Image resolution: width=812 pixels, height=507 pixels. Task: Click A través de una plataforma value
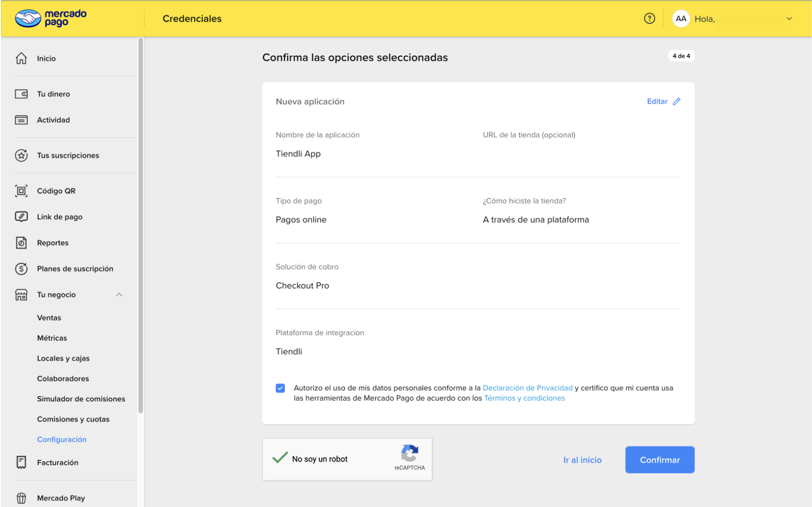point(536,220)
